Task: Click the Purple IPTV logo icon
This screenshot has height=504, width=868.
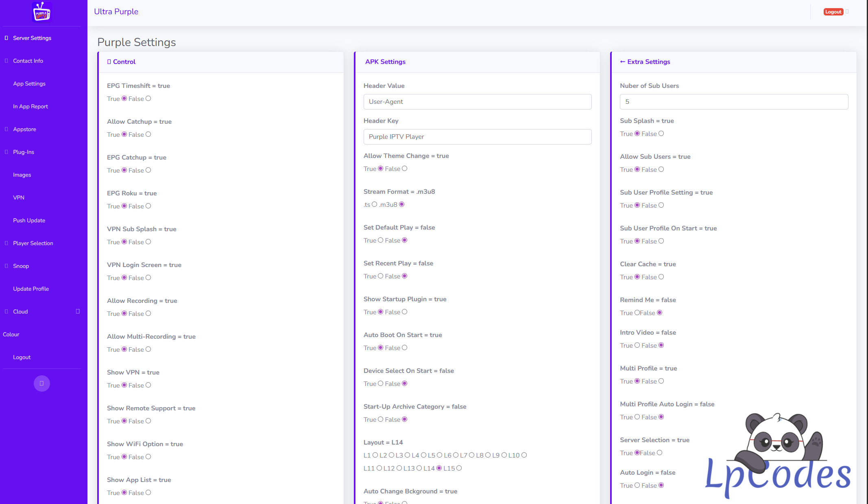Action: tap(41, 12)
